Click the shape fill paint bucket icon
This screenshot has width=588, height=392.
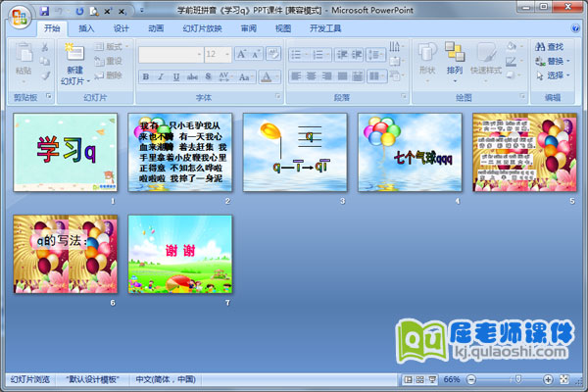click(513, 46)
